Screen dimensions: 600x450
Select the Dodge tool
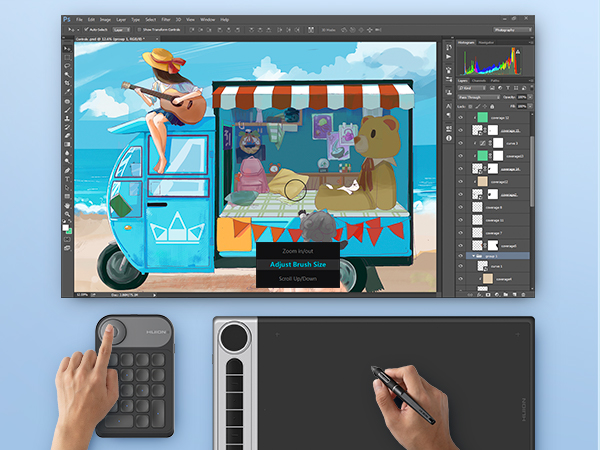click(x=67, y=161)
